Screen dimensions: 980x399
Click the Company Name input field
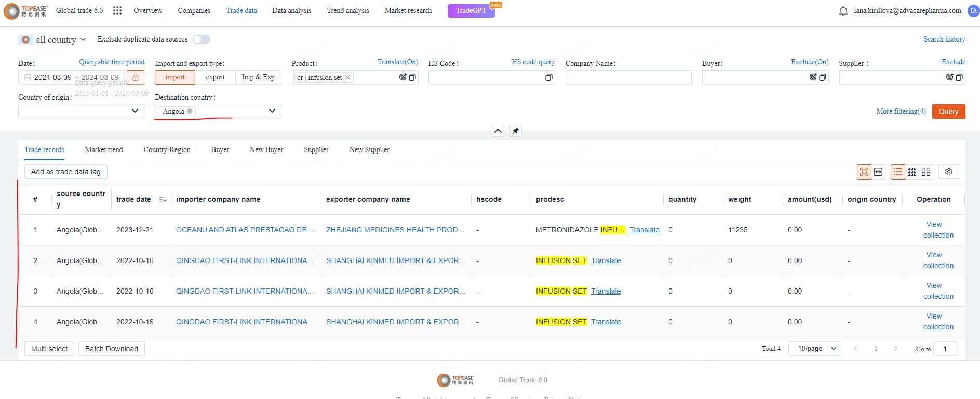[x=628, y=77]
